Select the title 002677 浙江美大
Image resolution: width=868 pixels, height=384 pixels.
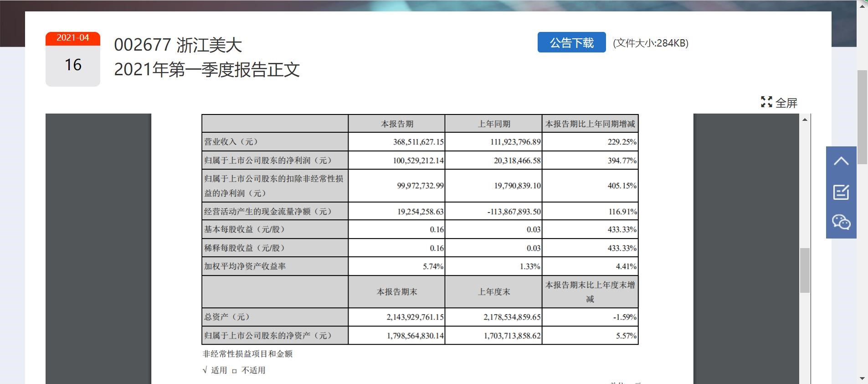(x=178, y=45)
